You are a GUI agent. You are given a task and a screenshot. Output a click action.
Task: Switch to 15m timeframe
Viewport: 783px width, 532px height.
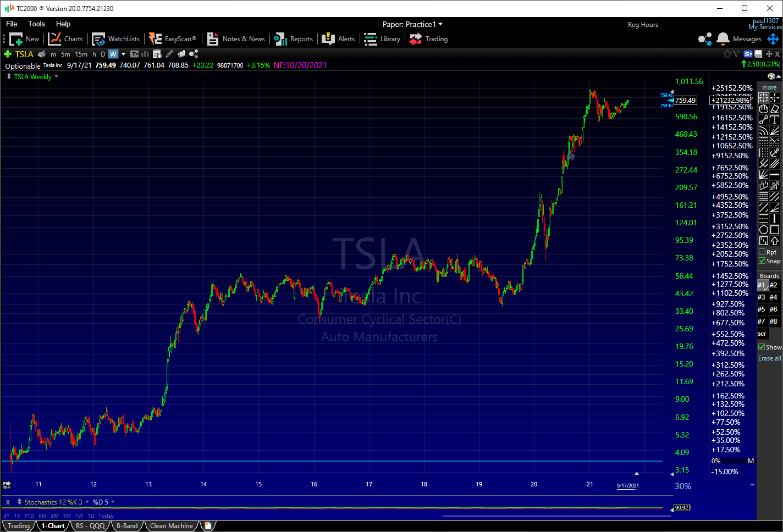click(x=81, y=54)
